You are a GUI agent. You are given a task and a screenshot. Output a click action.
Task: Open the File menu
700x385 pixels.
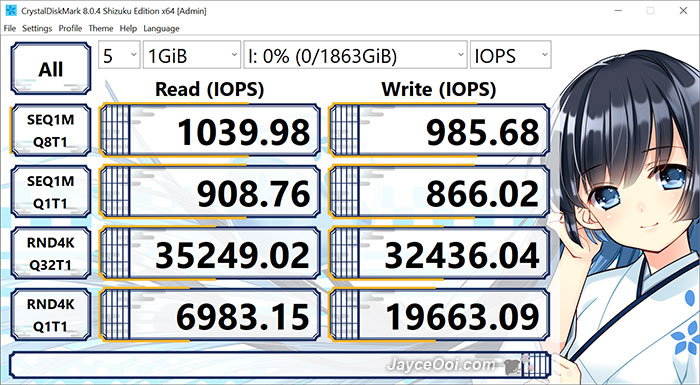click(x=9, y=28)
